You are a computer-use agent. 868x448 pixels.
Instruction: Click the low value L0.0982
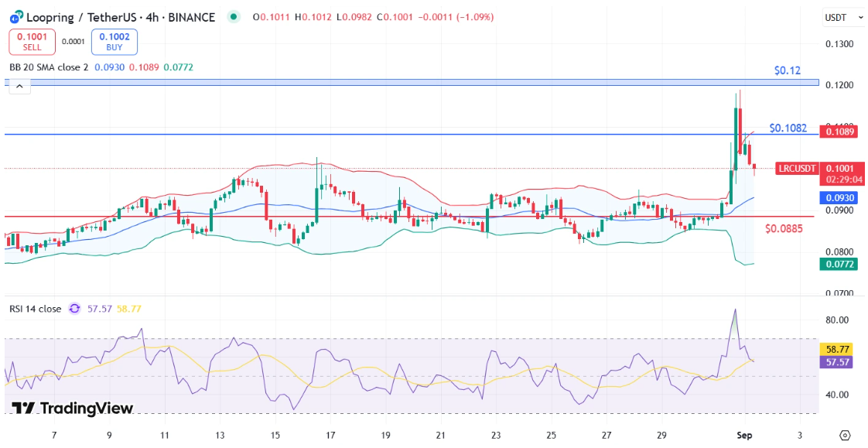click(354, 17)
